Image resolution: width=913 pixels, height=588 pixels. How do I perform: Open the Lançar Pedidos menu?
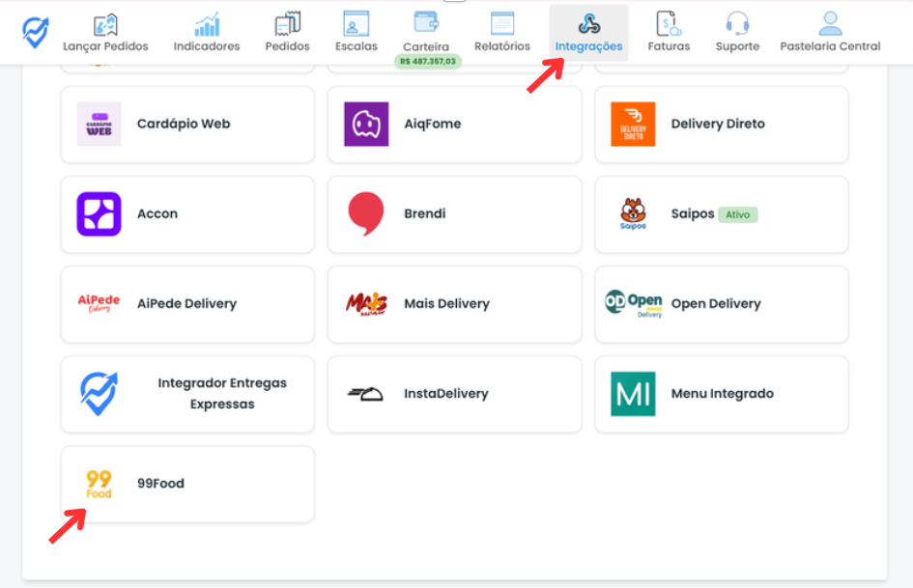click(103, 33)
